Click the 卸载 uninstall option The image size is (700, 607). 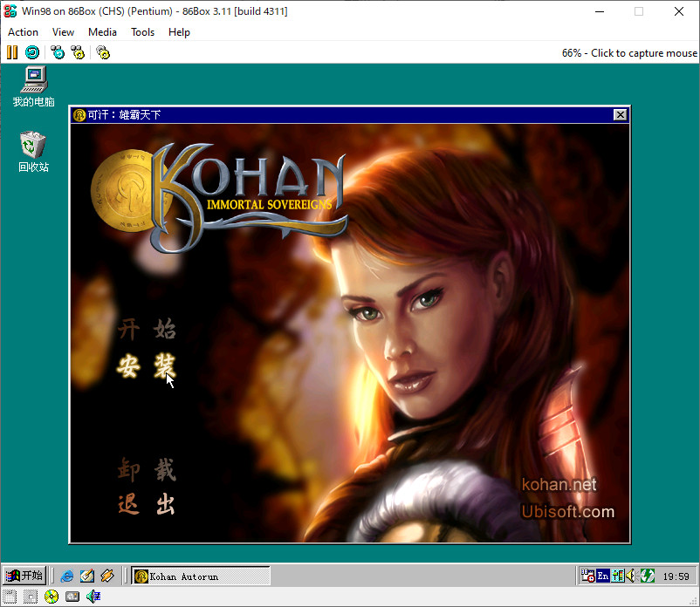147,469
